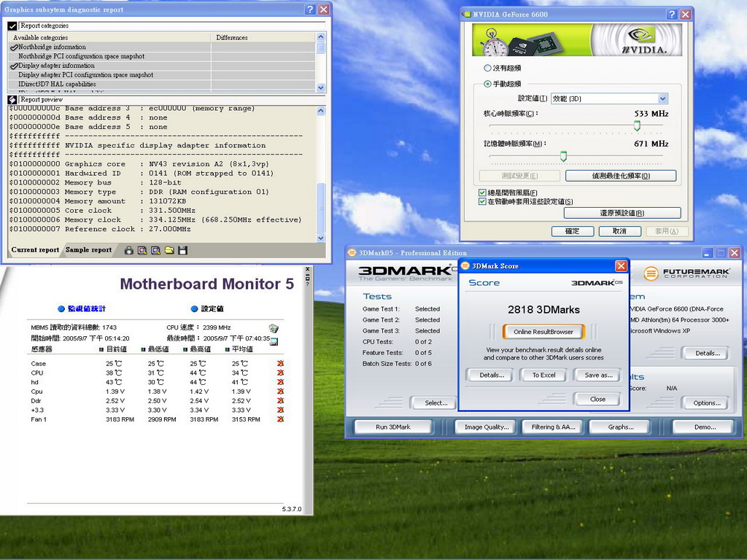The image size is (747, 560).
Task: Click categories list scroll down arrow
Action: (321, 87)
